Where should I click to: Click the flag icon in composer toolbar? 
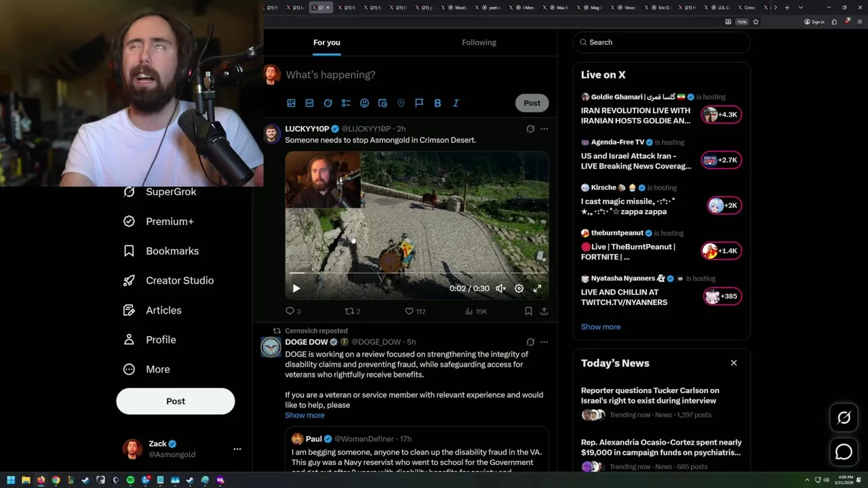click(419, 103)
